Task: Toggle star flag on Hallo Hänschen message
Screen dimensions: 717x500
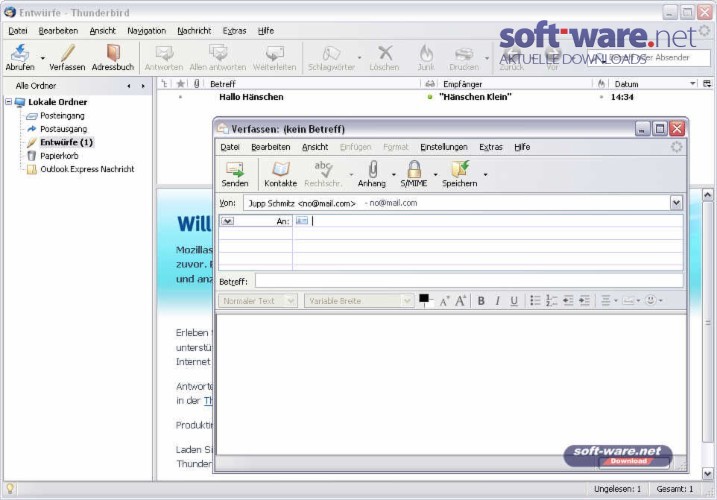Action: (x=181, y=97)
